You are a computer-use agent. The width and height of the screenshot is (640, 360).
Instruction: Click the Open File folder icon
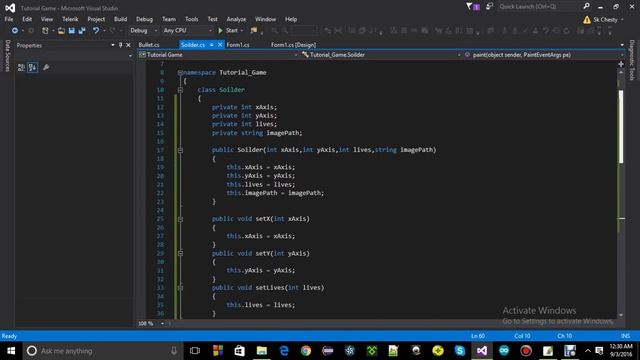tap(61, 31)
